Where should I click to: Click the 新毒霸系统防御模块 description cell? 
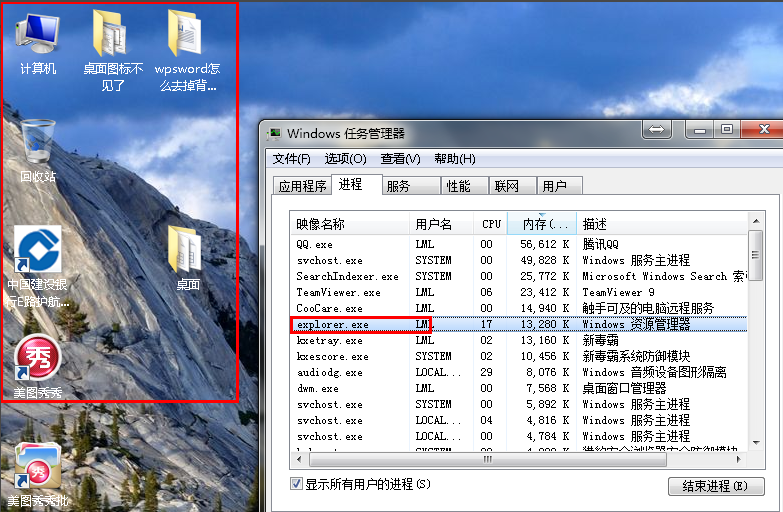tap(636, 356)
